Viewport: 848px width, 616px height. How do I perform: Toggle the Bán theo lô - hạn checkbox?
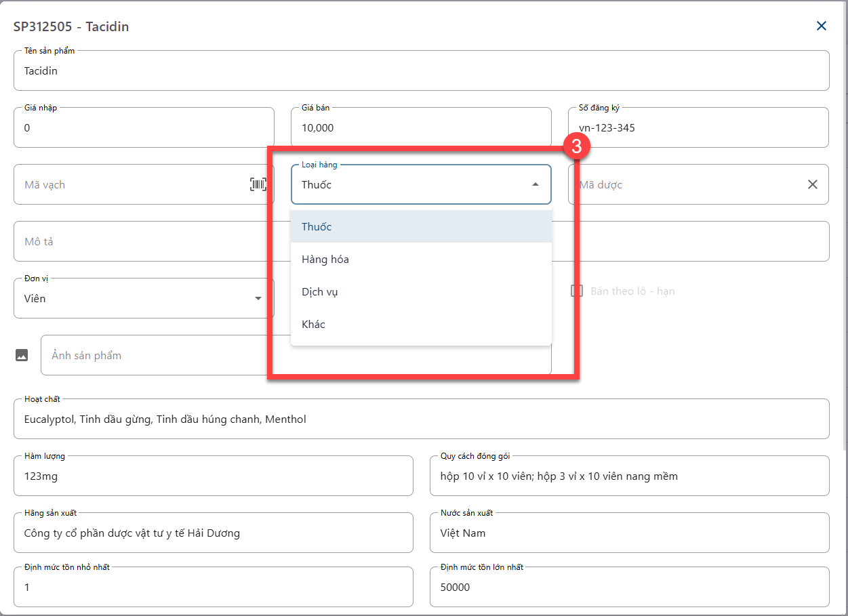pos(577,291)
